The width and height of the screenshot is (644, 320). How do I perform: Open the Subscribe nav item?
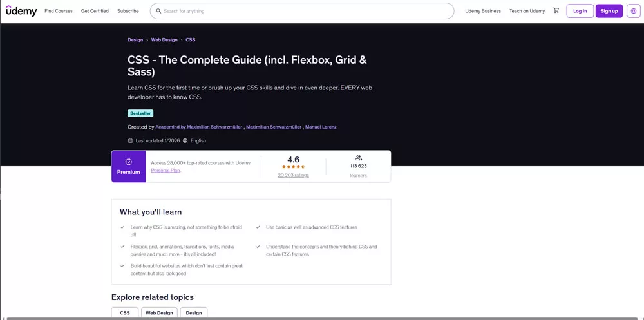[x=128, y=11]
